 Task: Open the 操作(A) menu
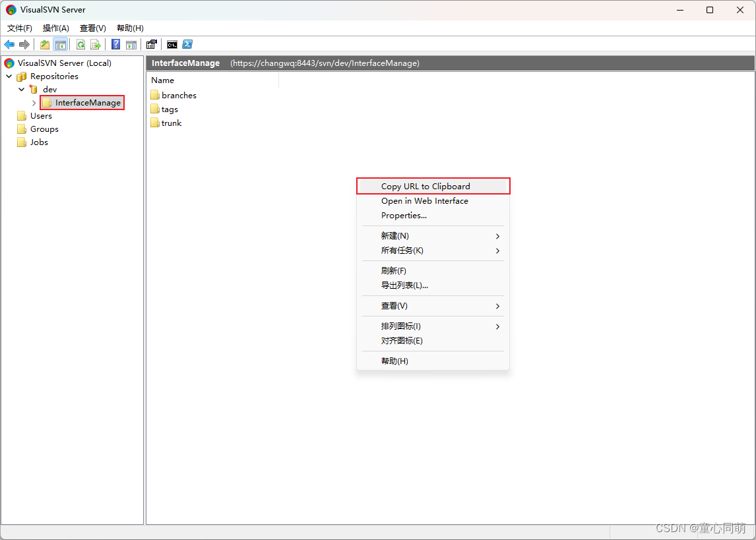(x=56, y=28)
